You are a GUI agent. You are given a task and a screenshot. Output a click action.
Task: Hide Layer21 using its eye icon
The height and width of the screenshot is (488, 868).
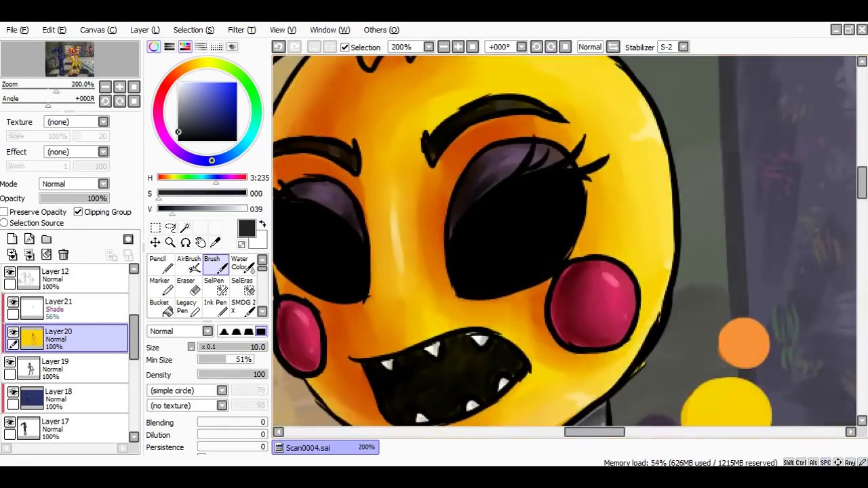pos(13,302)
